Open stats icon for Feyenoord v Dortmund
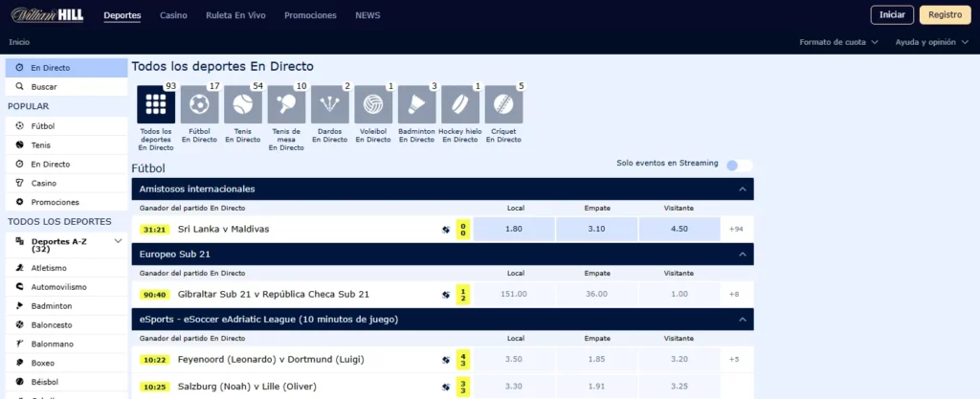This screenshot has height=399, width=980. pos(446,361)
